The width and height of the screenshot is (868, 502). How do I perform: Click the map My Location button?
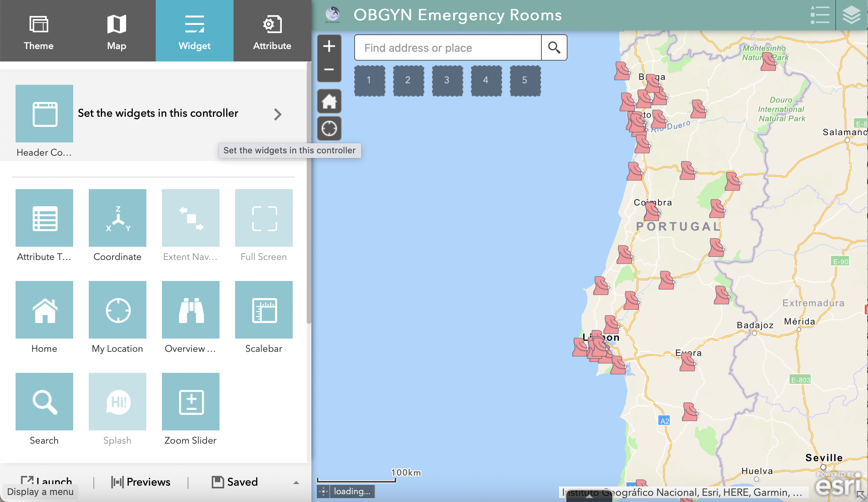329,128
